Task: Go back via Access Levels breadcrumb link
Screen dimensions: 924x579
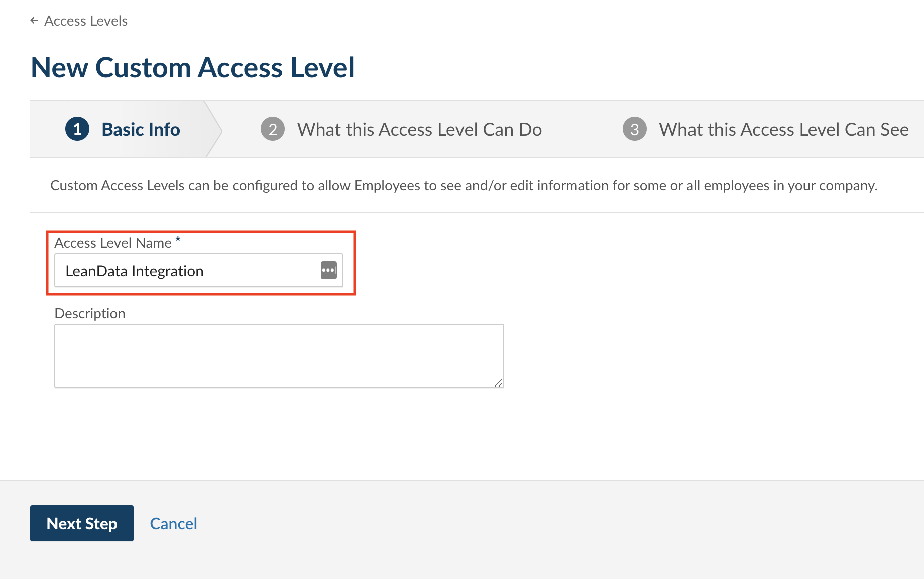Action: pyautogui.click(x=86, y=21)
